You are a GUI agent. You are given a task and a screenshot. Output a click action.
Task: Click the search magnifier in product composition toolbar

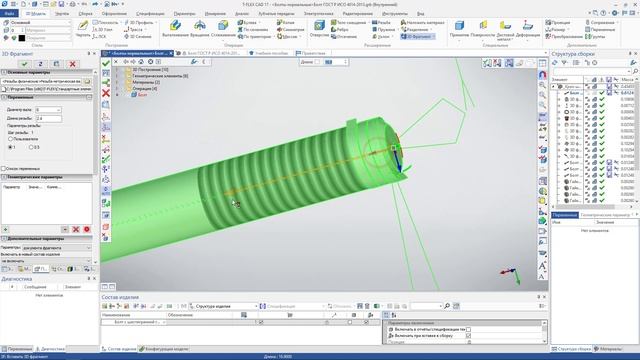[x=447, y=306]
